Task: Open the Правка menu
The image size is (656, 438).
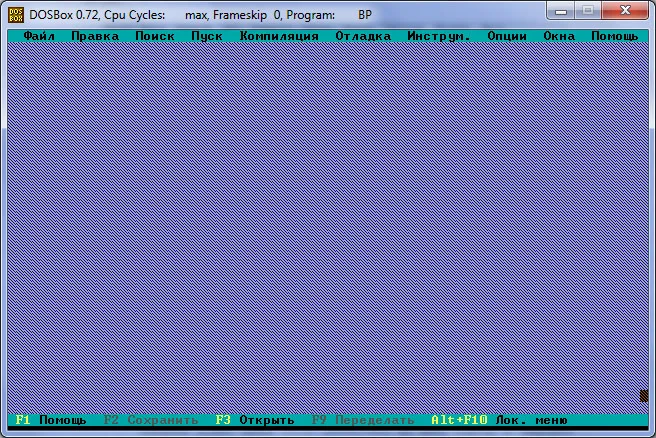Action: pyautogui.click(x=95, y=36)
